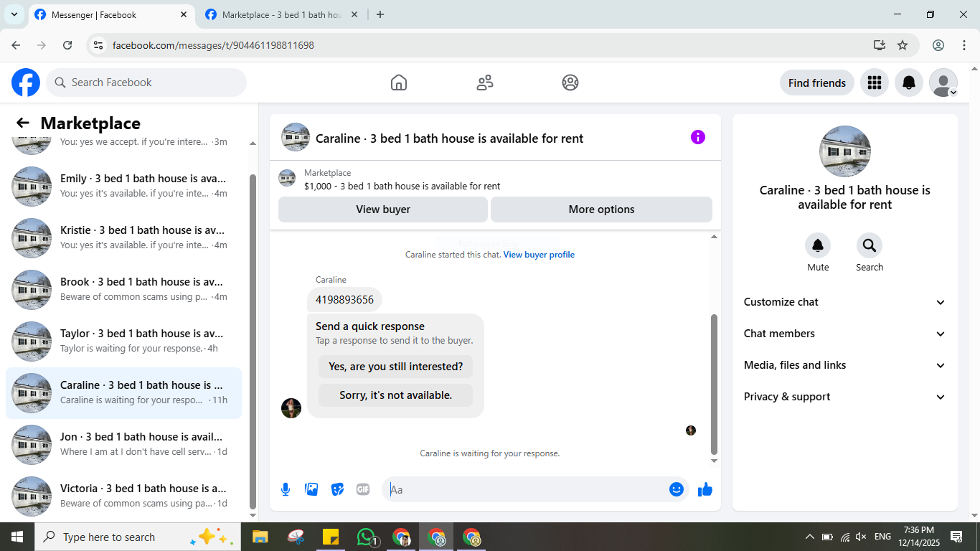
Task: Expand Media, files and links section
Action: pyautogui.click(x=845, y=365)
